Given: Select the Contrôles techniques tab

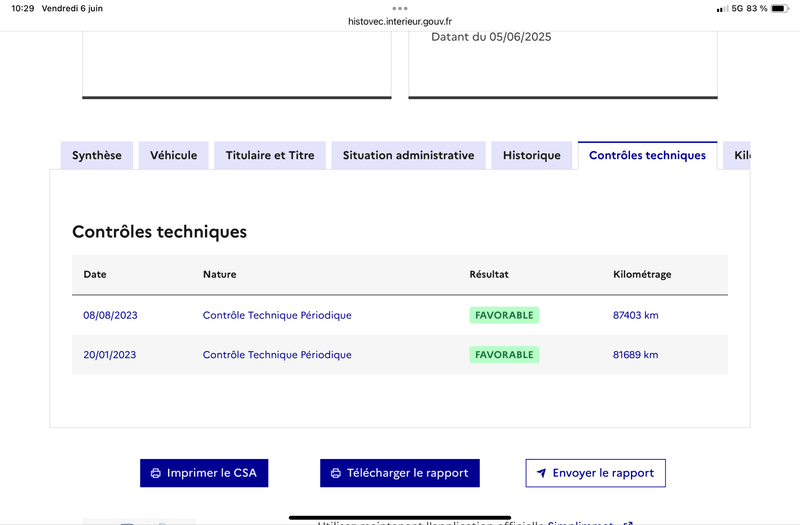Looking at the screenshot, I should (647, 155).
